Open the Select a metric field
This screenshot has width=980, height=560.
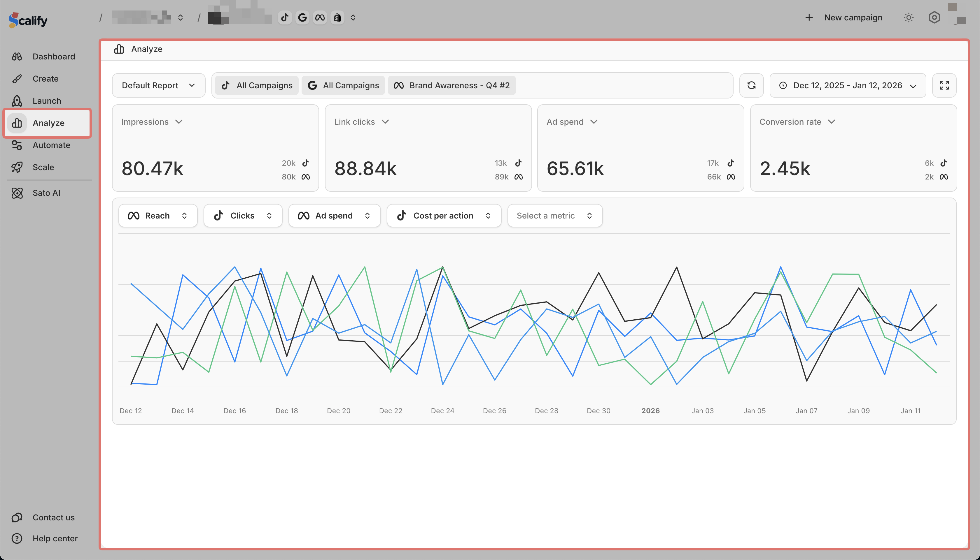tap(554, 215)
